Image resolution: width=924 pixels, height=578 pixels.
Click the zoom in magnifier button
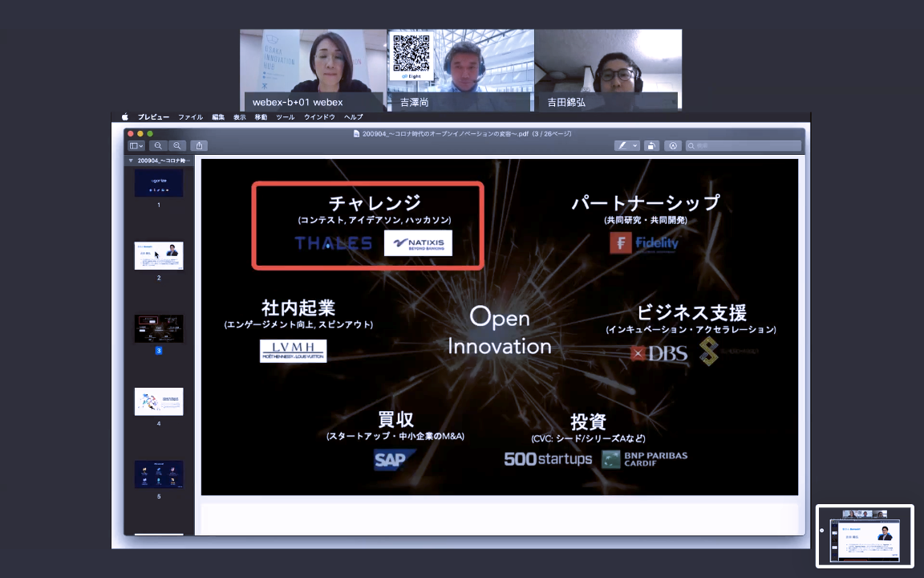pos(177,145)
